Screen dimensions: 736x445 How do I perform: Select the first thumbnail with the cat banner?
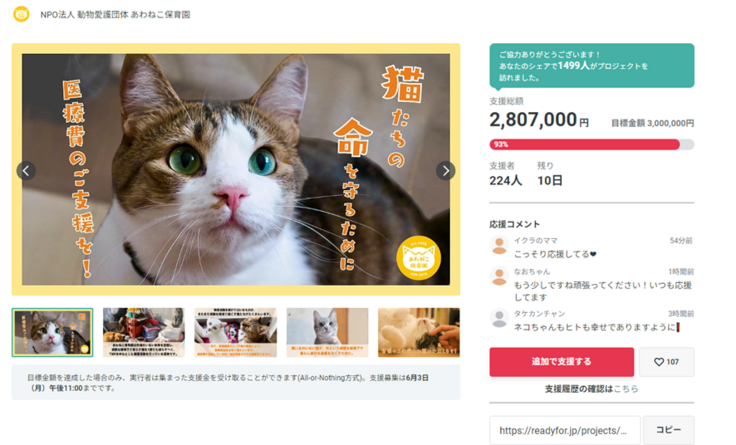(52, 332)
